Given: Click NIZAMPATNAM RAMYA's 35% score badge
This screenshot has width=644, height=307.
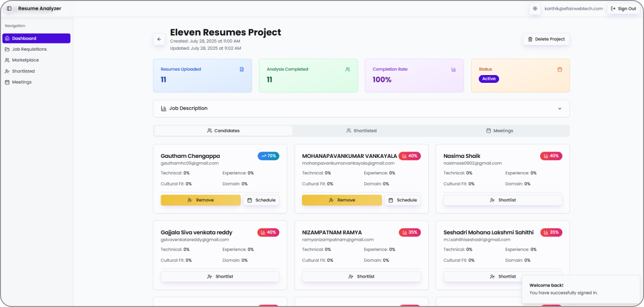Looking at the screenshot, I should [x=410, y=232].
